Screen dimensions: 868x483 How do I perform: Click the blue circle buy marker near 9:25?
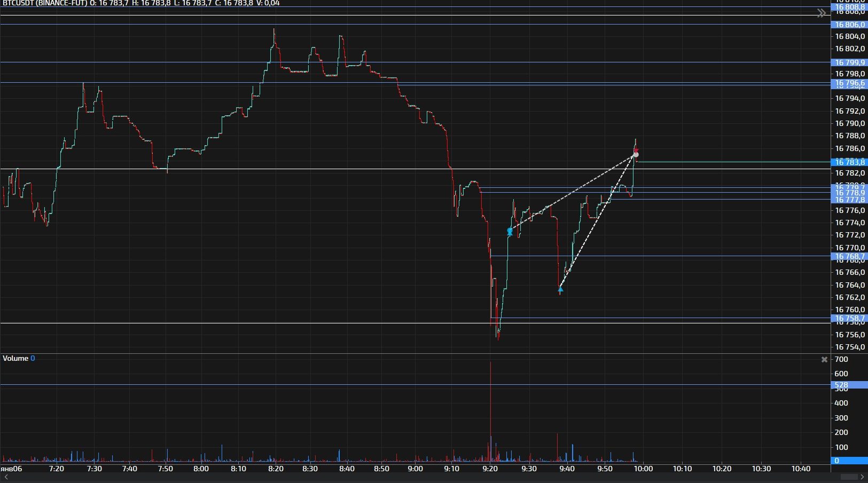pos(510,231)
